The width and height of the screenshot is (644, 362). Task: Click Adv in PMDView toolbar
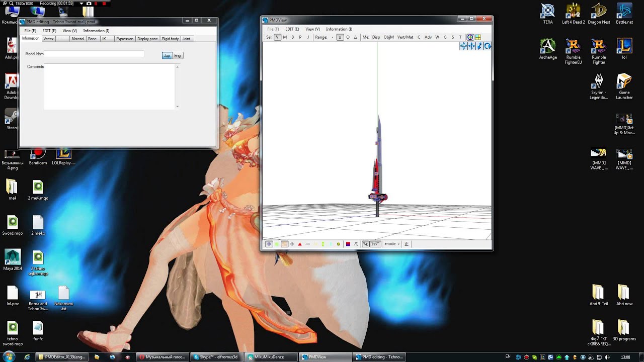(x=428, y=37)
